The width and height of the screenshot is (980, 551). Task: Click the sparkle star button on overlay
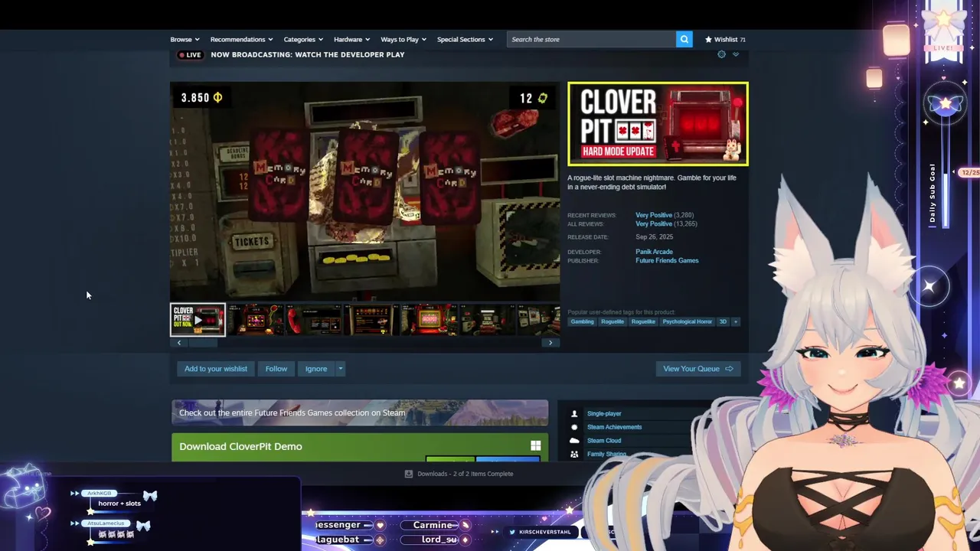[929, 286]
